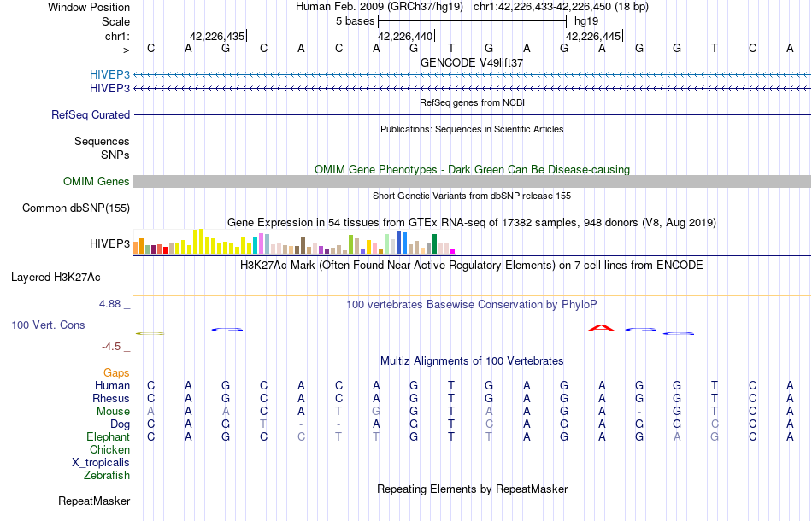Screen dimensions: 812x521
Task: Open RefSeq genes from NCBI title
Action: click(472, 102)
